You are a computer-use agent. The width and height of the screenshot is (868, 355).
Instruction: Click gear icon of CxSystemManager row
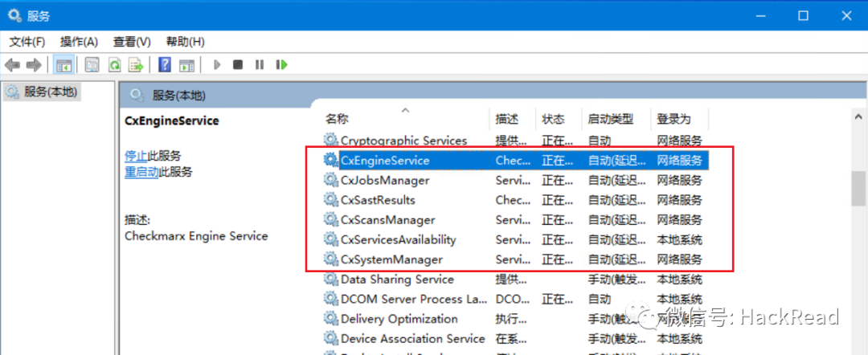pos(330,259)
